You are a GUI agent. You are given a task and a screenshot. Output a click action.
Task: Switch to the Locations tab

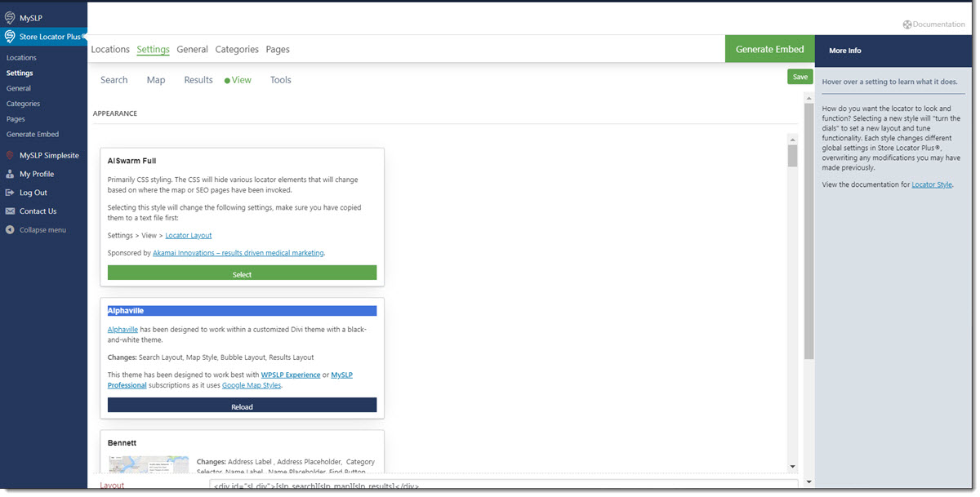tap(109, 49)
